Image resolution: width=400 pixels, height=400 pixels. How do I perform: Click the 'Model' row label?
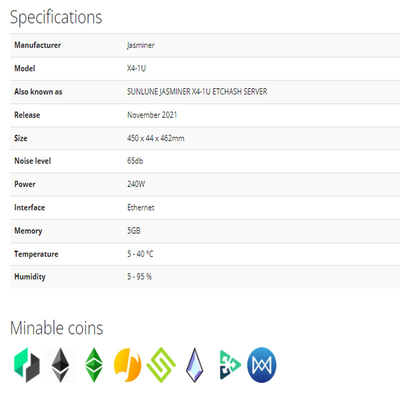pyautogui.click(x=25, y=68)
